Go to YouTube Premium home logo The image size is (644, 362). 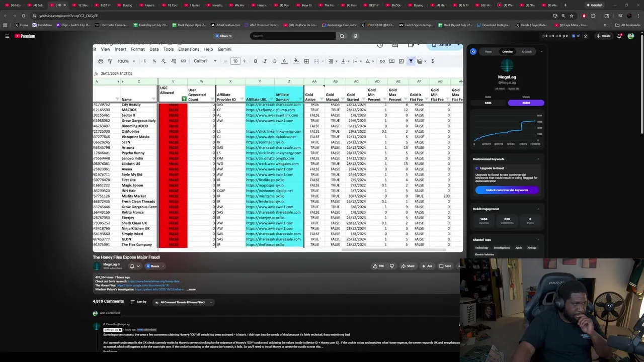(25, 36)
